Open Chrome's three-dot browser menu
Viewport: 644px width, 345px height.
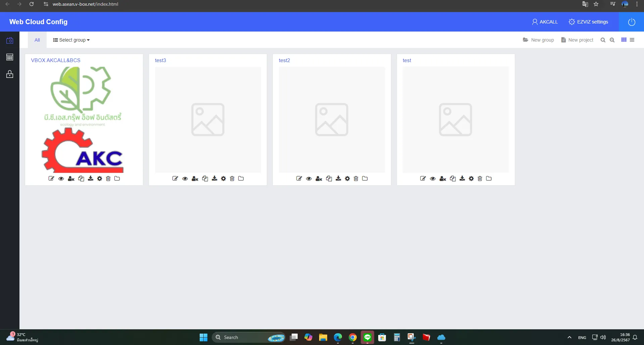coord(637,4)
